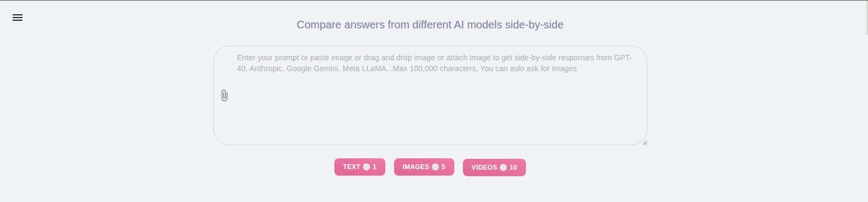Click the "Compare answers" page heading
Image resolution: width=868 pixels, height=202 pixels.
(430, 25)
